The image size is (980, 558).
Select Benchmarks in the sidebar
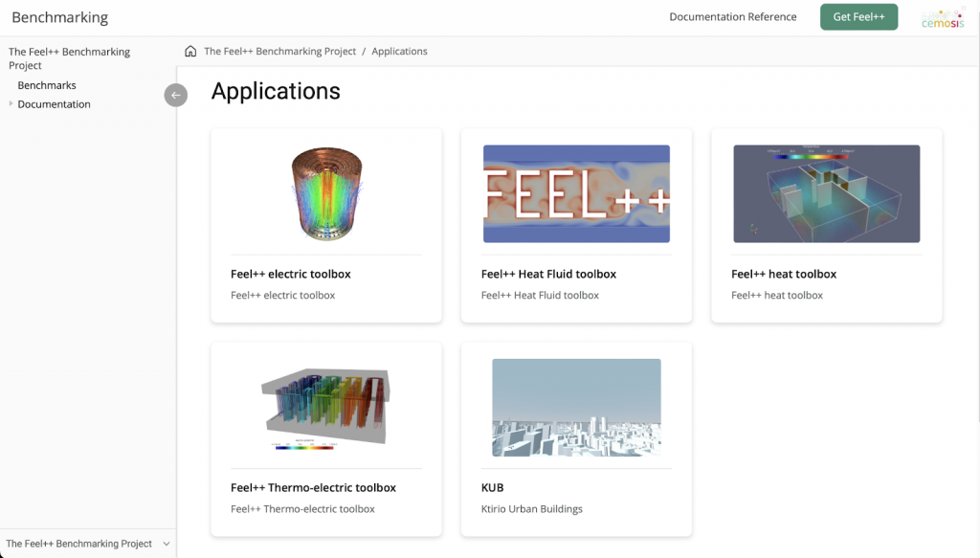click(47, 85)
